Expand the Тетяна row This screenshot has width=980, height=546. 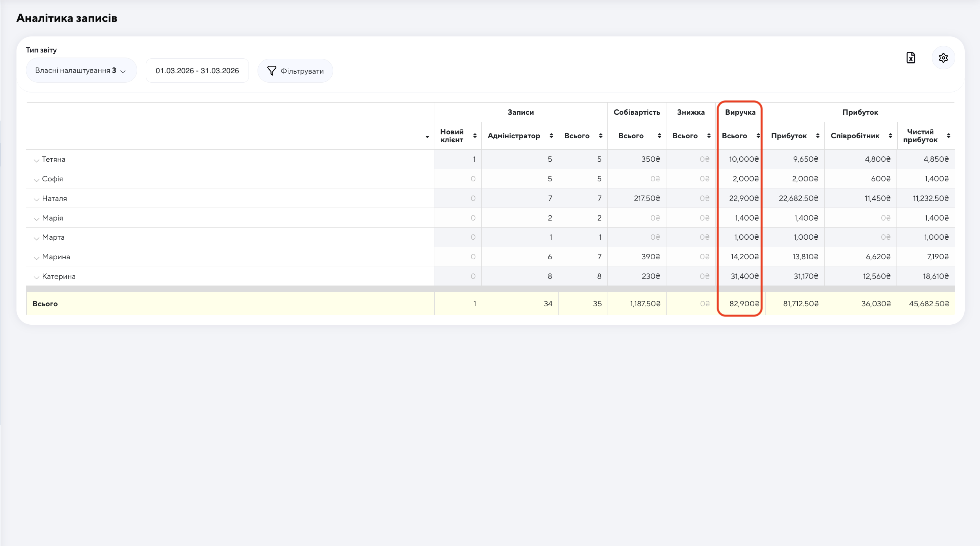tap(36, 160)
